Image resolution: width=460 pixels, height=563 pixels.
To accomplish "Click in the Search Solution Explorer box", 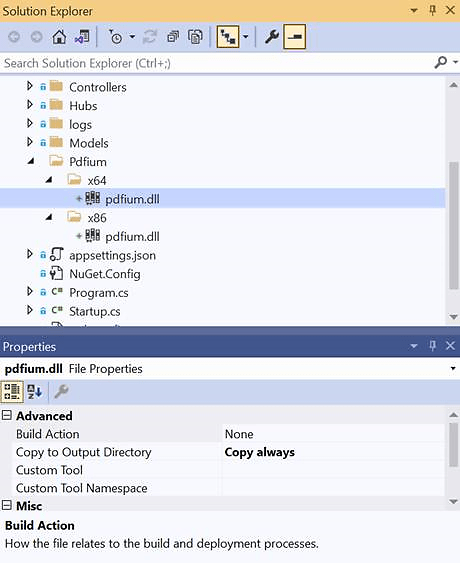I will (x=215, y=63).
